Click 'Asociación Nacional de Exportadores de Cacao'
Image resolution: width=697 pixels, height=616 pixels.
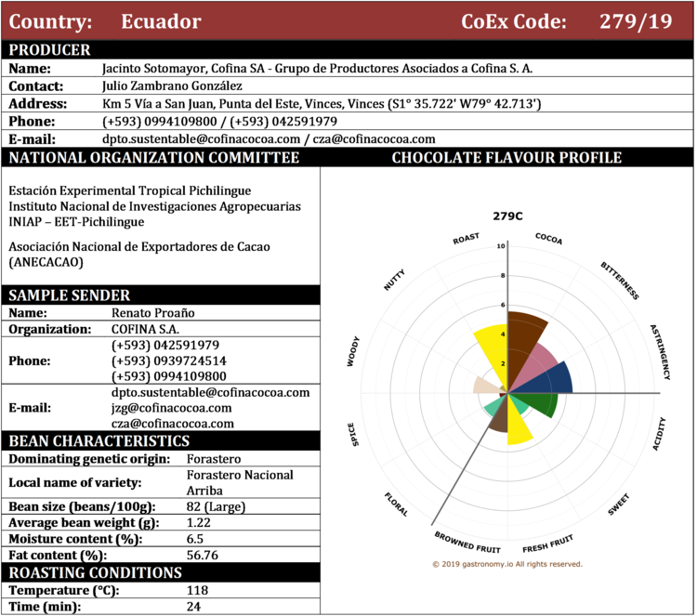139,246
